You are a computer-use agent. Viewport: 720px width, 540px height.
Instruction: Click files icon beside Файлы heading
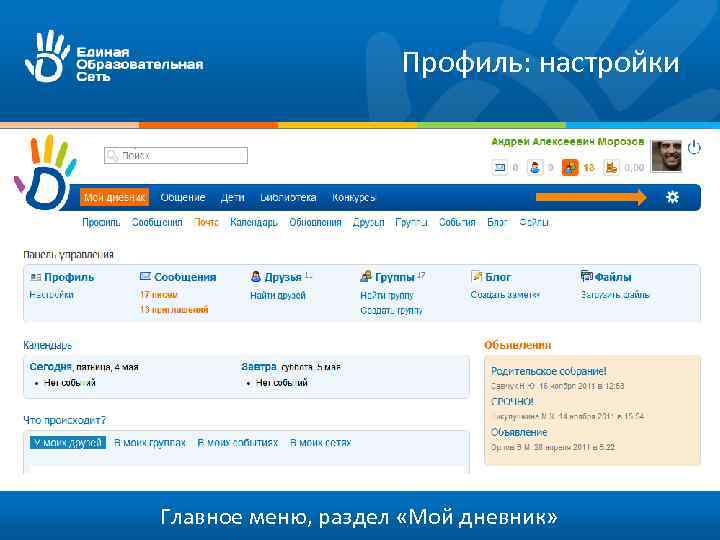point(586,276)
